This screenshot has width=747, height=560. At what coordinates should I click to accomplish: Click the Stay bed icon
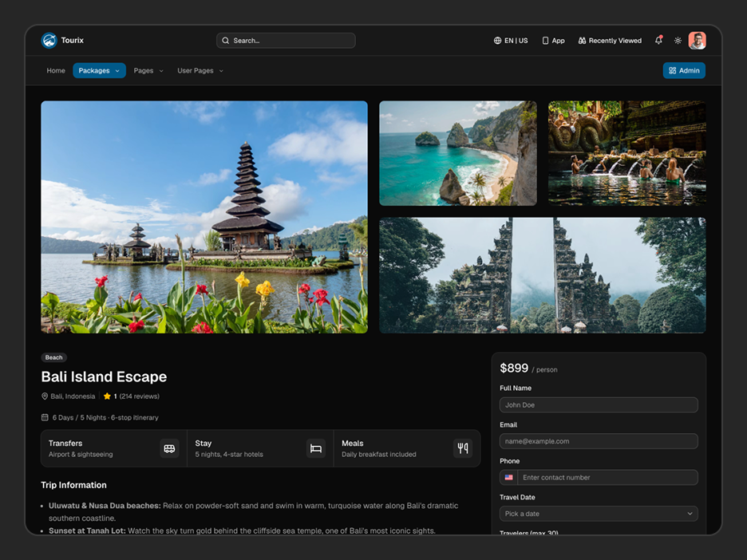(316, 448)
